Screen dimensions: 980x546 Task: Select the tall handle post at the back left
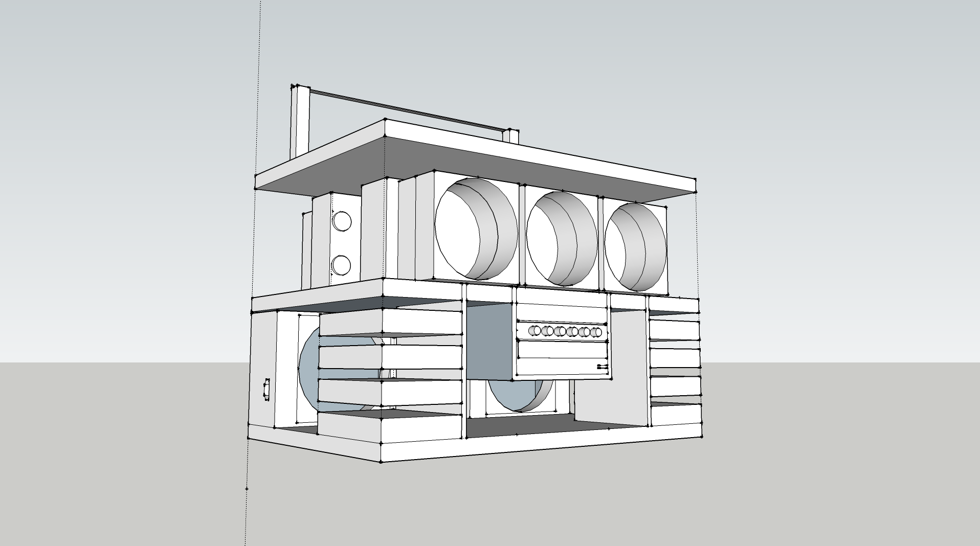(300, 123)
